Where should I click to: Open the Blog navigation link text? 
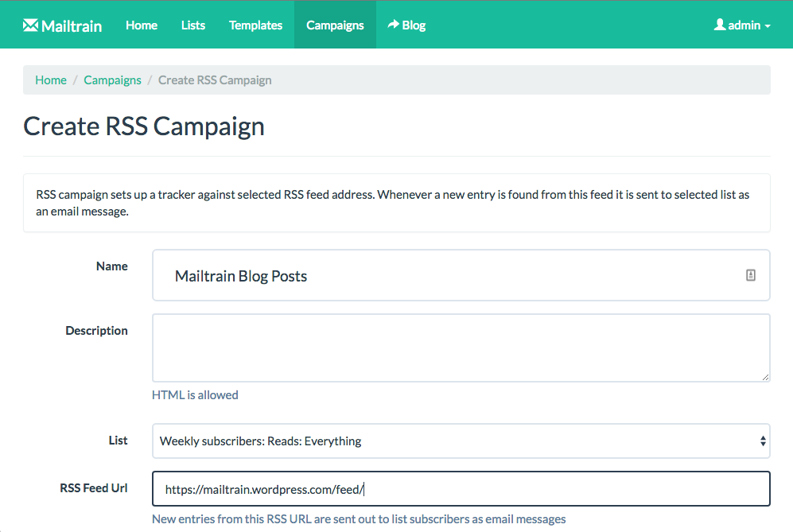(414, 25)
